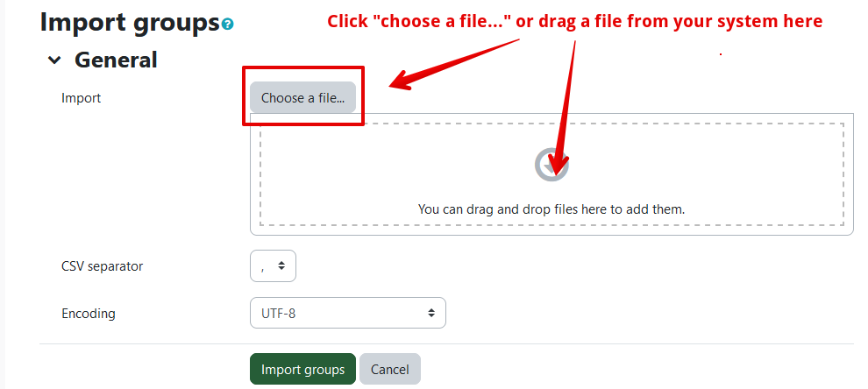Collapse the General section chevron
The height and width of the screenshot is (389, 868).
point(55,60)
